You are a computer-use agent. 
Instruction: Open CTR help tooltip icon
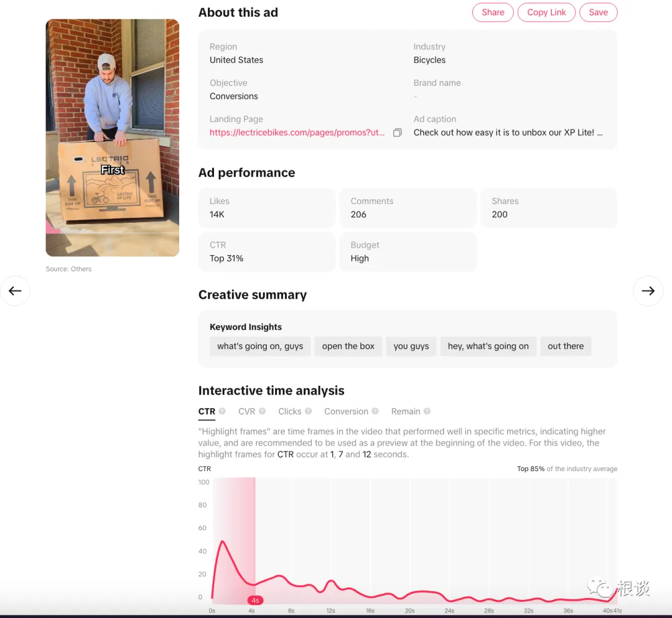click(x=222, y=411)
